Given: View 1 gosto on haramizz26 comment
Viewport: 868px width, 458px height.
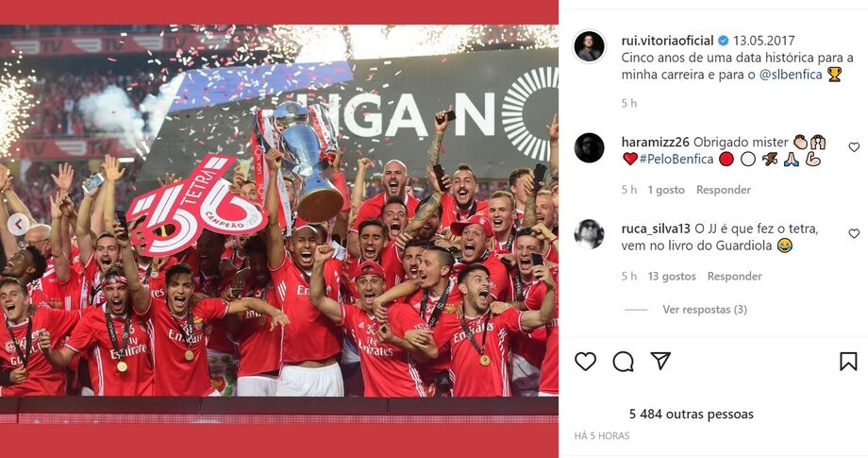Looking at the screenshot, I should (x=666, y=190).
